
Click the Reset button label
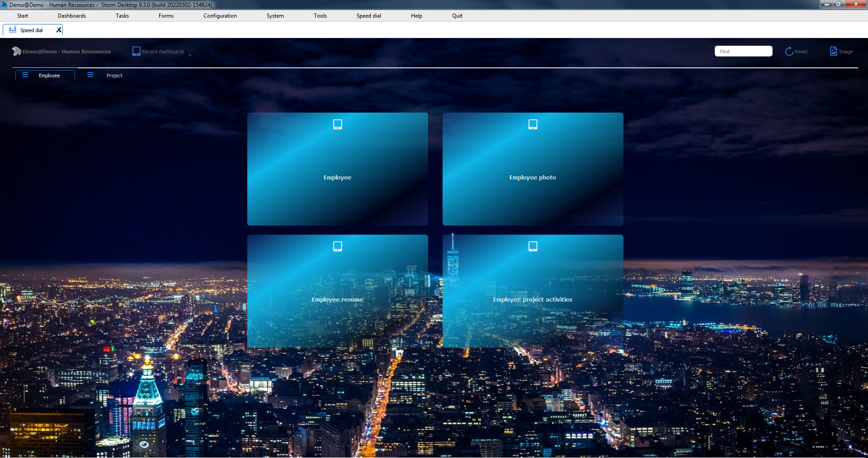(801, 52)
